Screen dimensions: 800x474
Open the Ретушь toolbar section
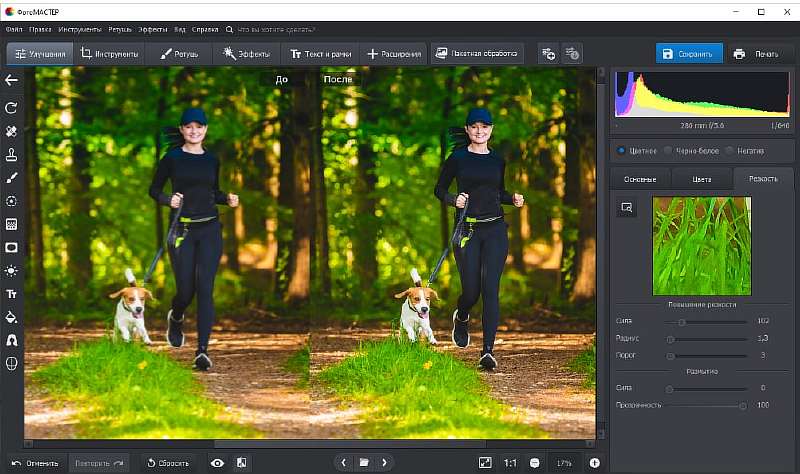[180, 54]
